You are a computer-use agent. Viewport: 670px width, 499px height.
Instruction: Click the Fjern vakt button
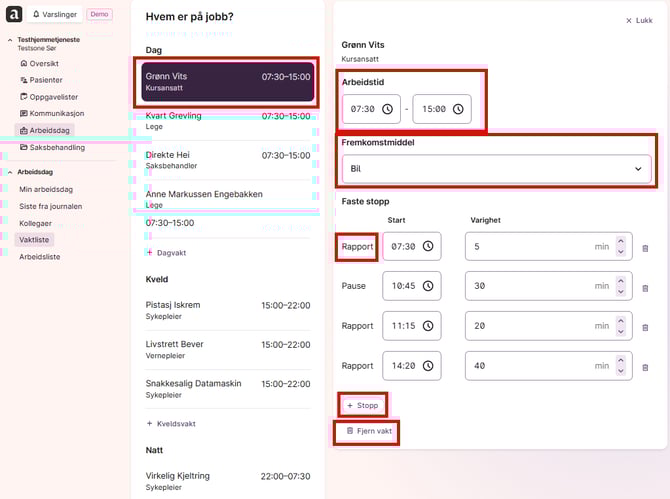click(x=367, y=431)
